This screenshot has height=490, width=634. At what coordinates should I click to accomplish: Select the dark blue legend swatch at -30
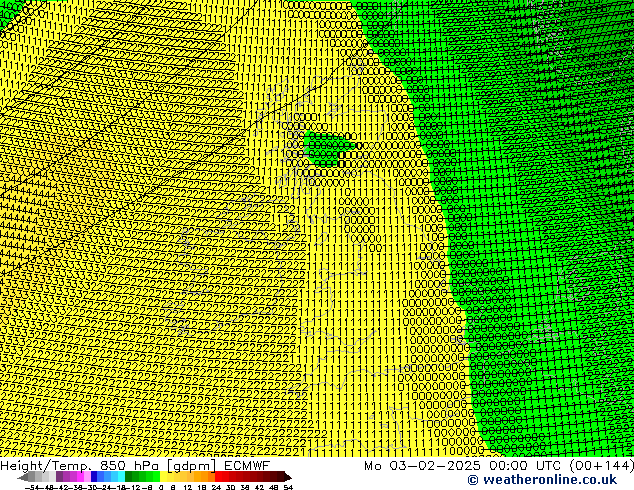point(94,476)
